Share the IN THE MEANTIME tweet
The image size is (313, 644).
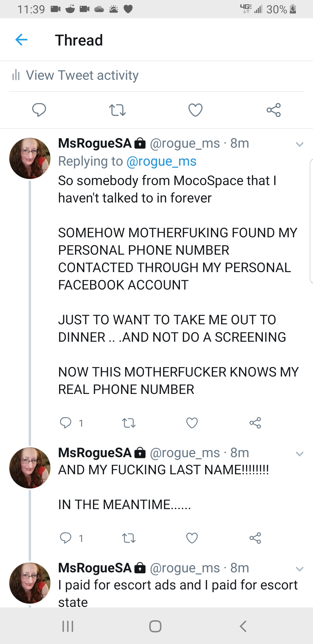tap(255, 538)
